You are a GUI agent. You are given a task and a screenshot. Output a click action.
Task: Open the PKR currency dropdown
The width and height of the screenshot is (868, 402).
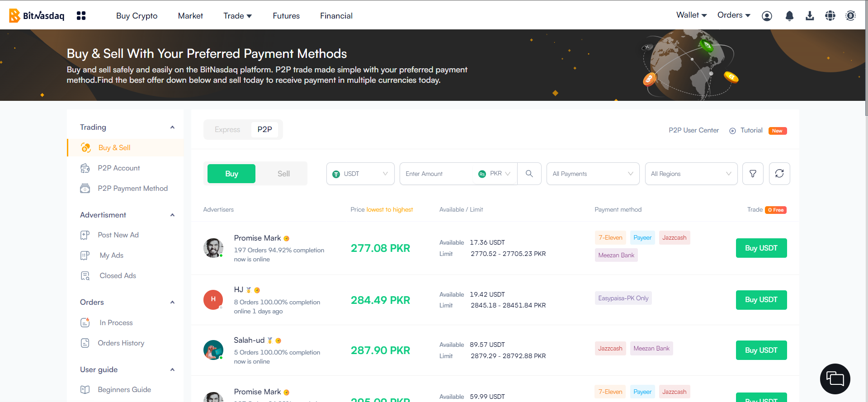(x=495, y=174)
